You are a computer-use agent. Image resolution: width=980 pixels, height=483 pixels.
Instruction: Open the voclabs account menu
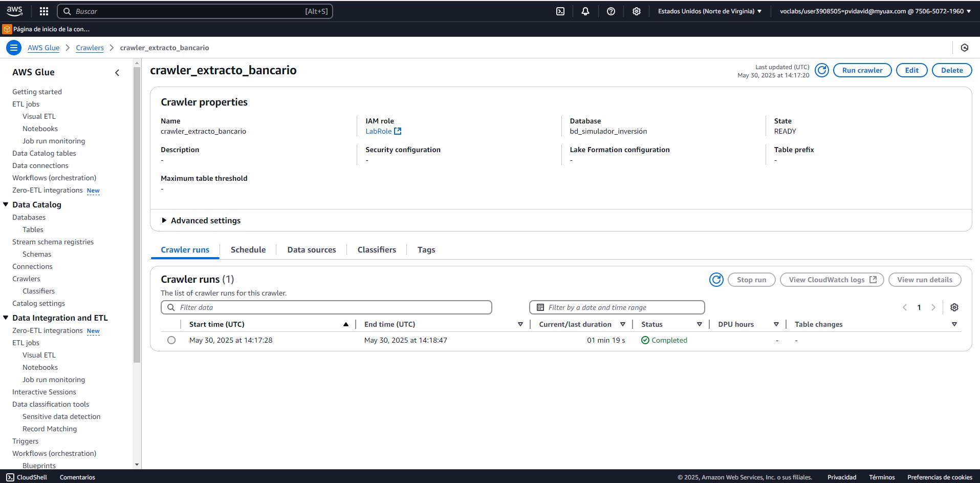point(875,11)
